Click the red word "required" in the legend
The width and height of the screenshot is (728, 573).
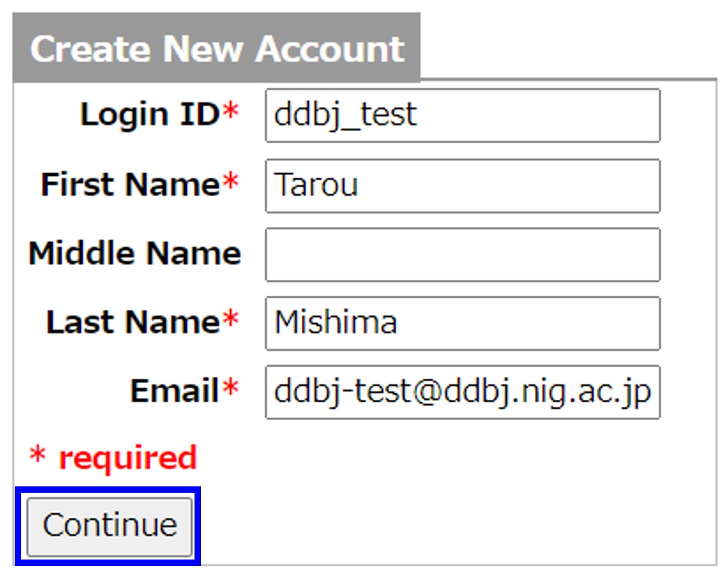127,458
